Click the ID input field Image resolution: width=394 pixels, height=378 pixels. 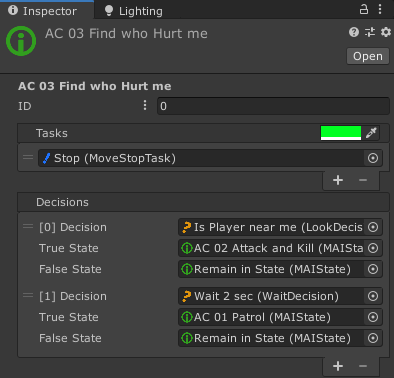tap(273, 106)
